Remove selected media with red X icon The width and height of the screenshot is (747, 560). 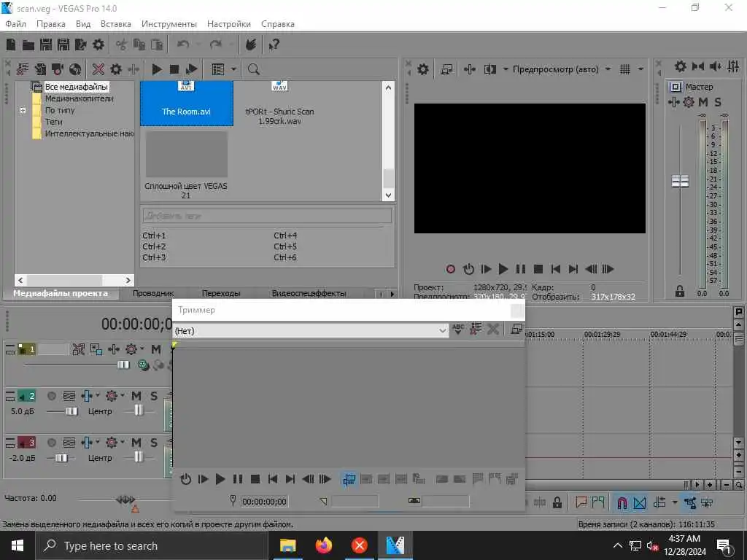pos(98,69)
